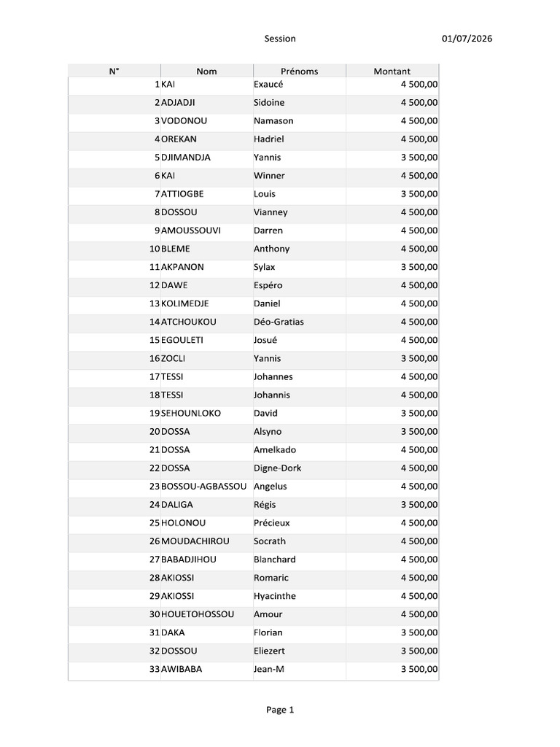Select the Déo-Gratias first name cell
This screenshot has width=560, height=747.
[x=299, y=322]
